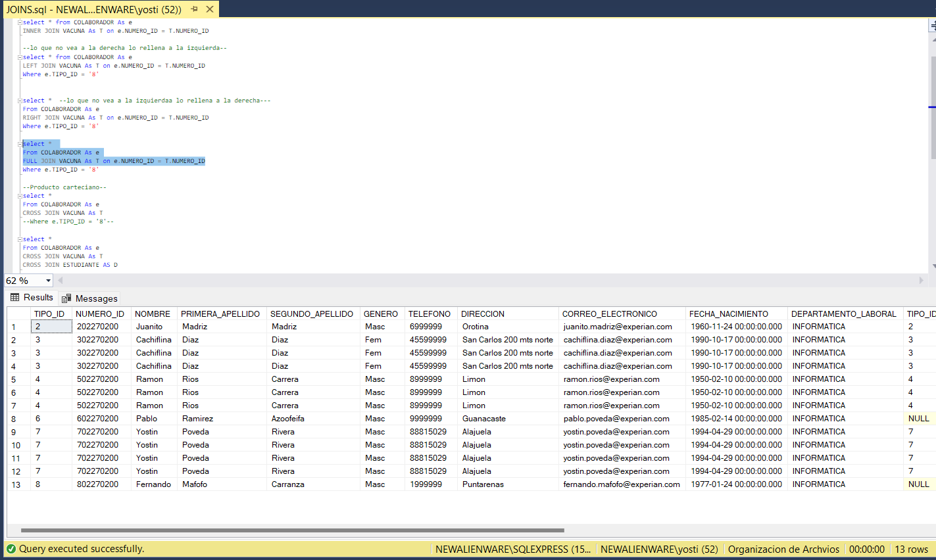Click the name cell 'Fernando'
Image resolution: width=936 pixels, height=560 pixels.
coord(153,484)
